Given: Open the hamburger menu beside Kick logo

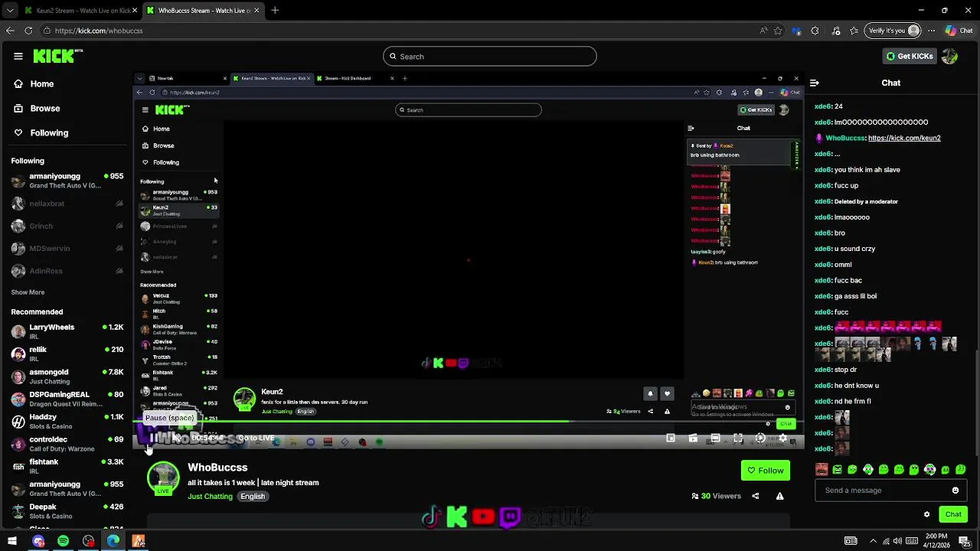Looking at the screenshot, I should point(18,56).
